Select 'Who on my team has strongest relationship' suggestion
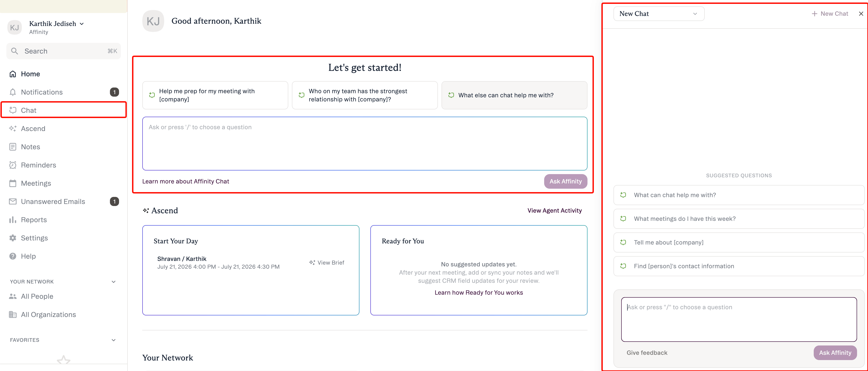The image size is (868, 371). 365,95
